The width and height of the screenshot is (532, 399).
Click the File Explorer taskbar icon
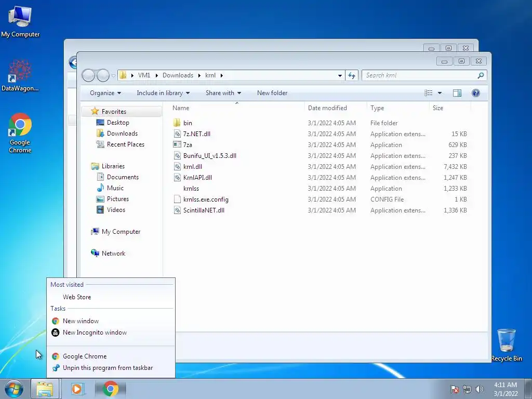[x=45, y=389]
